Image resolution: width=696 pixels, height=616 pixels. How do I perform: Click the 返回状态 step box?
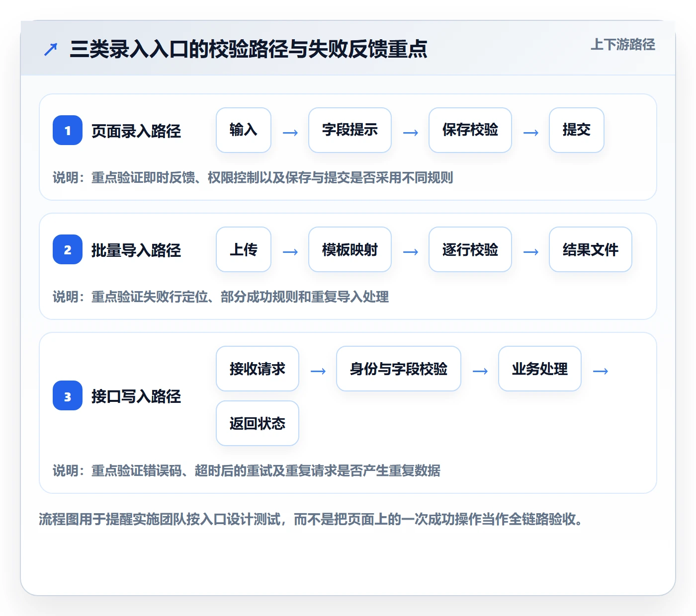coord(258,423)
